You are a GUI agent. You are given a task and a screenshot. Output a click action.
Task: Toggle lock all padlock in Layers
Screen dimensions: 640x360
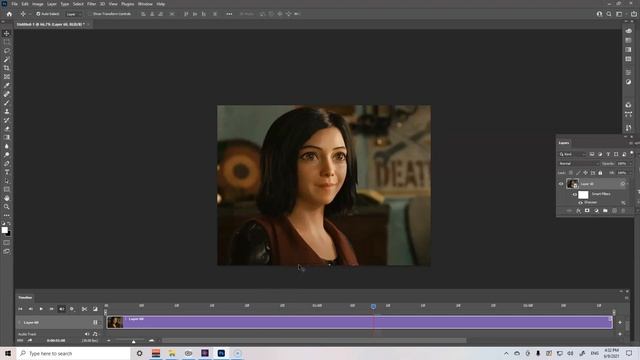pos(600,173)
